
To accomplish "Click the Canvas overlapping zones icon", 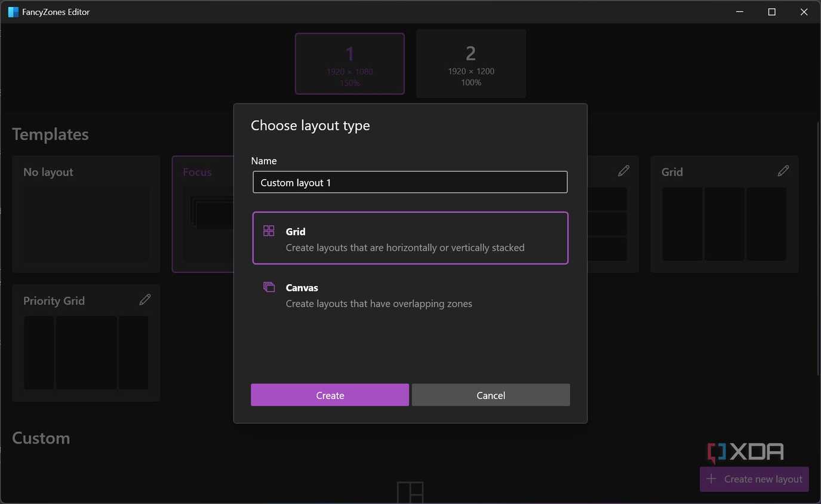I will [x=269, y=287].
